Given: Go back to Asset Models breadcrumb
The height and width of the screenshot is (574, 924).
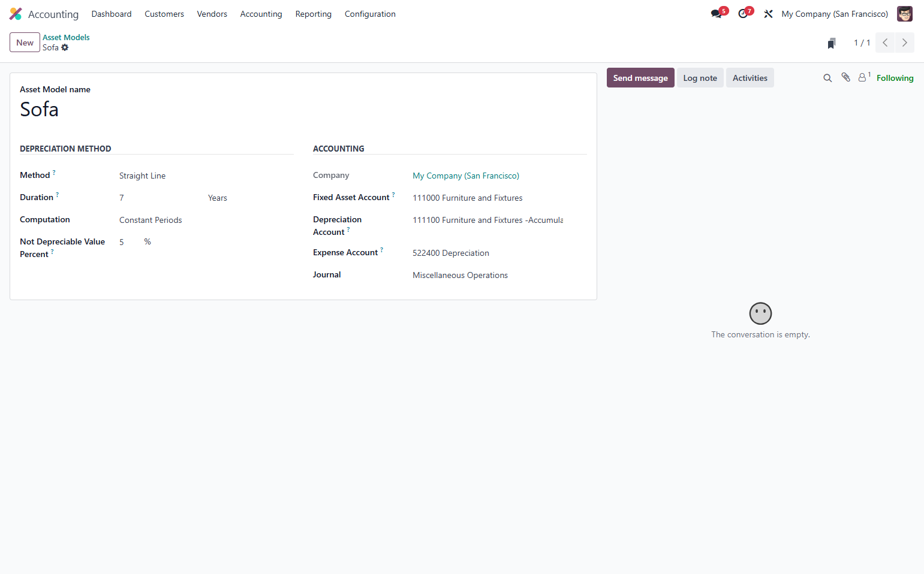Looking at the screenshot, I should coord(66,37).
